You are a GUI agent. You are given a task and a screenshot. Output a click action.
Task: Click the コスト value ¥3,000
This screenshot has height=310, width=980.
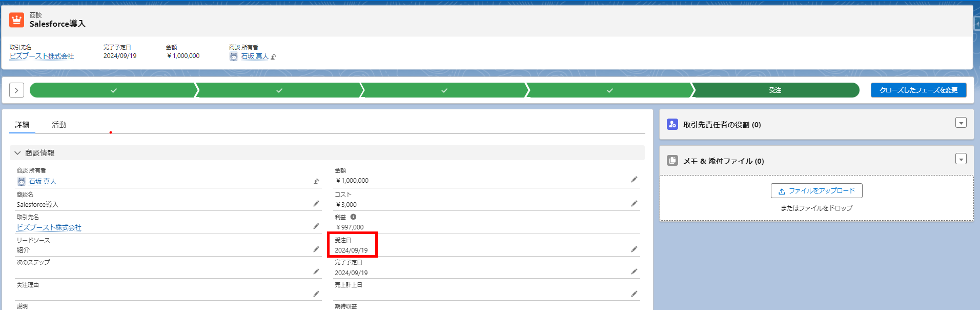[346, 205]
